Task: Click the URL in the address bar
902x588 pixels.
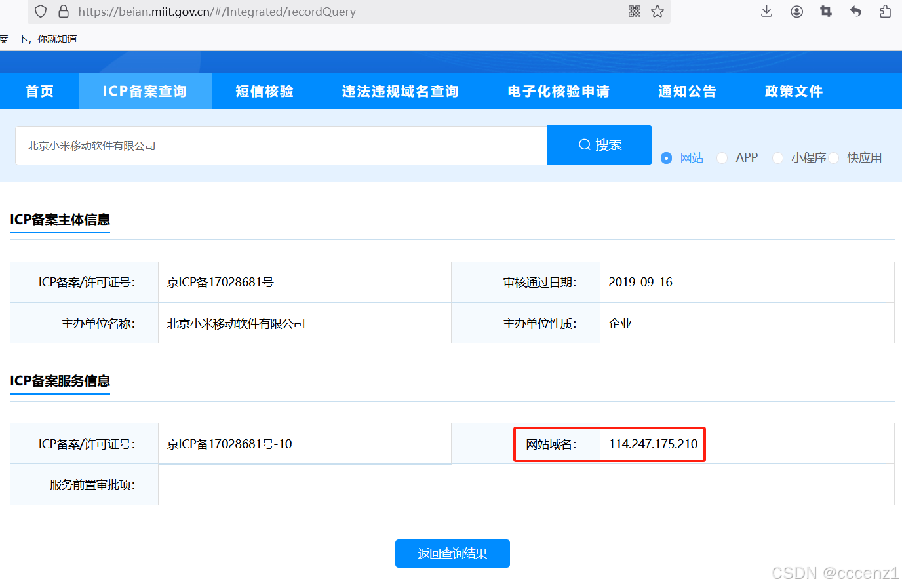Action: coord(217,12)
